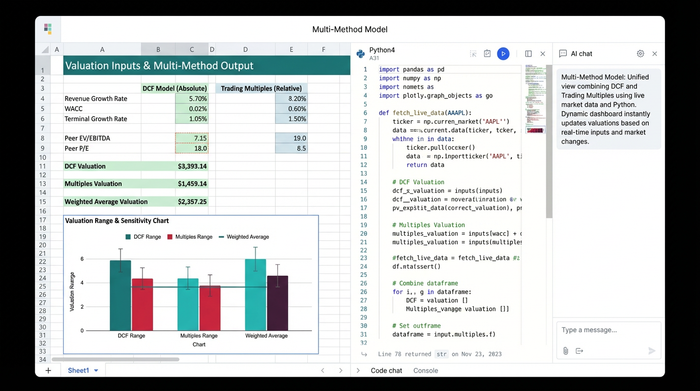Select trading multiples cell 8.20%

pyautogui.click(x=291, y=99)
